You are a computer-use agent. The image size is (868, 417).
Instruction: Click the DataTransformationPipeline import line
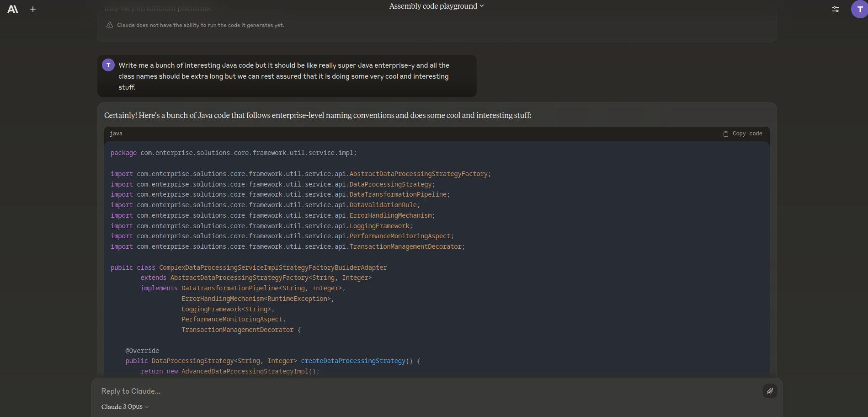tap(280, 194)
